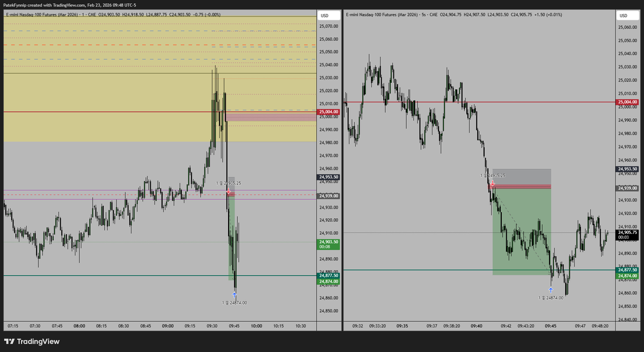Click the TradingView logo at the bottom left
This screenshot has height=352, width=644.
coord(32,341)
